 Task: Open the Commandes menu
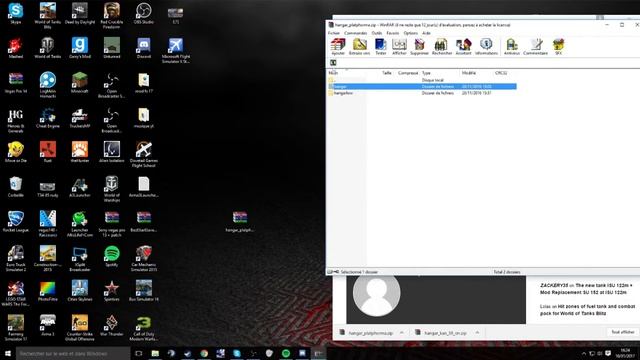click(356, 33)
